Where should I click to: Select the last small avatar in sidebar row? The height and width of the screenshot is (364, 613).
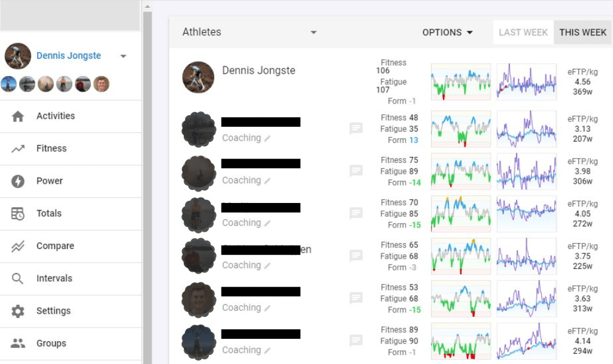click(x=102, y=84)
